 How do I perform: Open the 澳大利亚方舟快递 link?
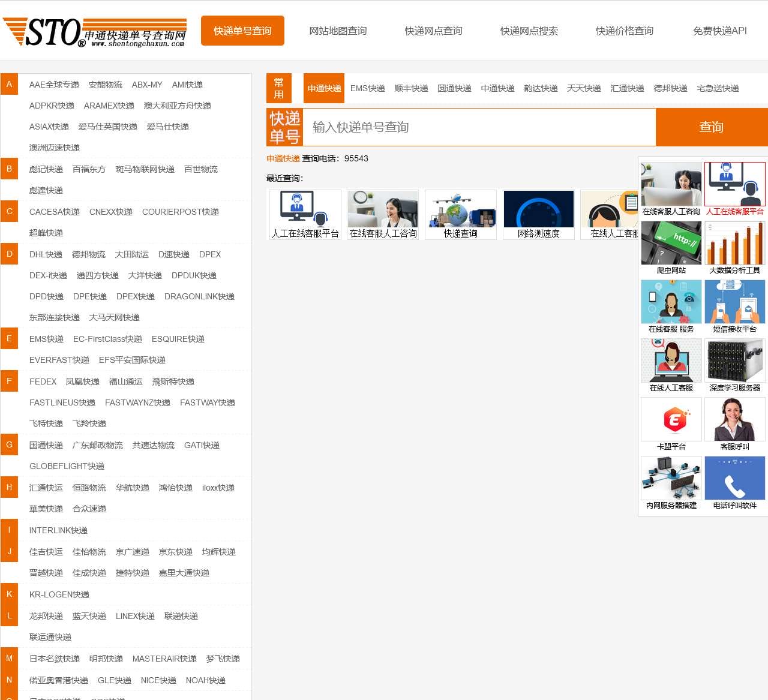tap(178, 106)
